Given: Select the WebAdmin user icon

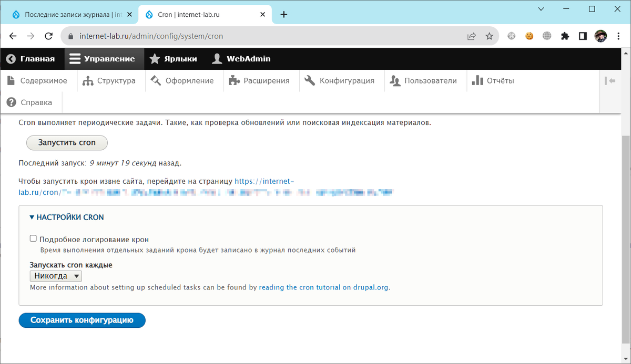Looking at the screenshot, I should 217,59.
